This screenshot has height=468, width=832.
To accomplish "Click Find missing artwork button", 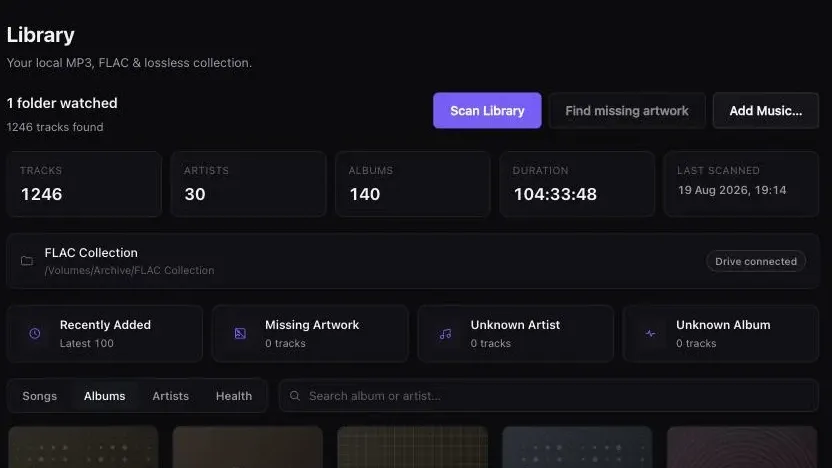I will click(x=627, y=110).
